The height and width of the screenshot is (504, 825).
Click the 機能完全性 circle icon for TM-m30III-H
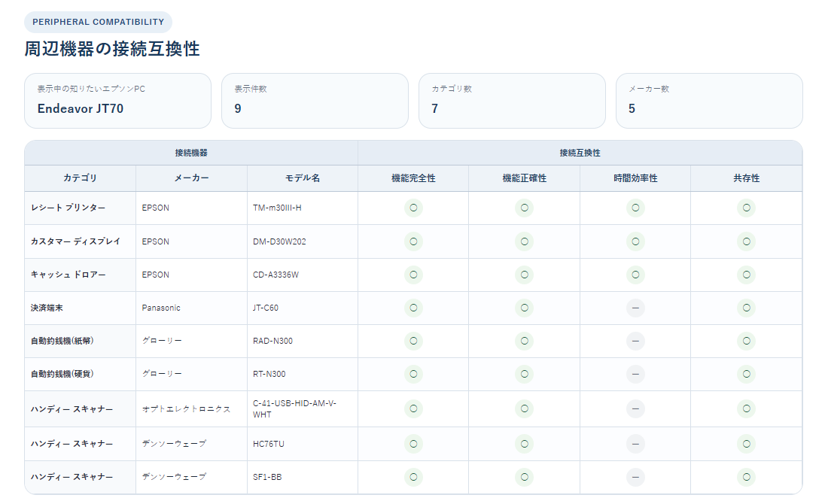tap(413, 208)
